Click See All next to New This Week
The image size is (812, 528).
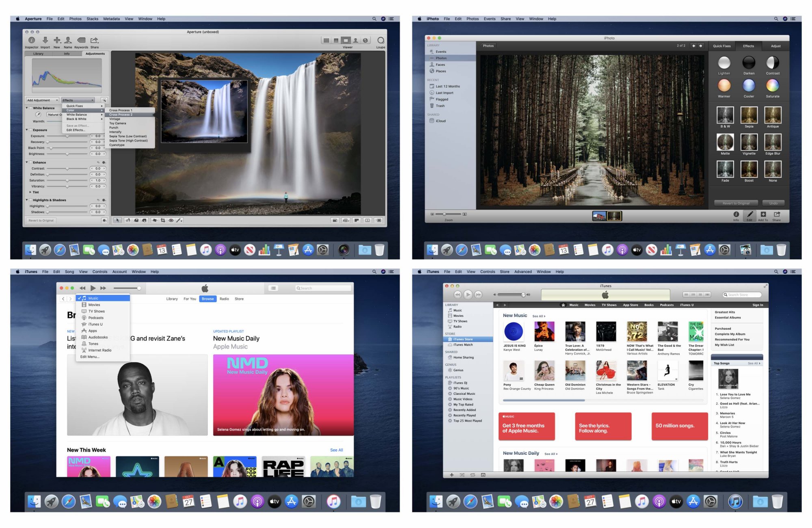pos(336,450)
